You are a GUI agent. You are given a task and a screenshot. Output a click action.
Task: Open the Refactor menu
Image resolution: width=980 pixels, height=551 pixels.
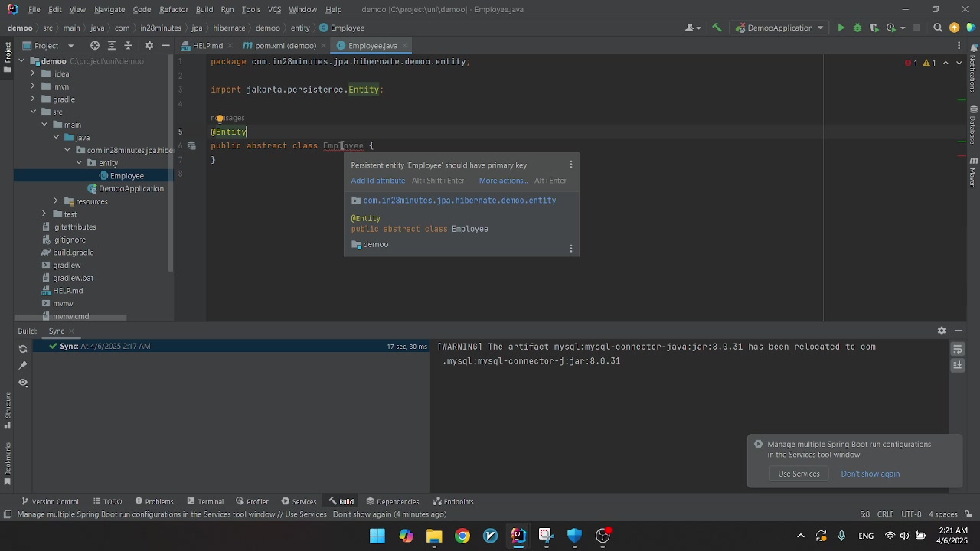pos(173,9)
